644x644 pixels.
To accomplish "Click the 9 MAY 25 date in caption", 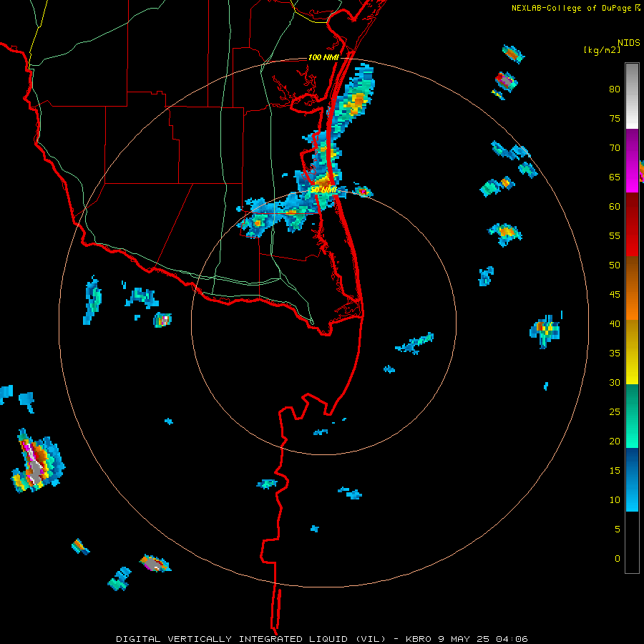I will [464, 639].
